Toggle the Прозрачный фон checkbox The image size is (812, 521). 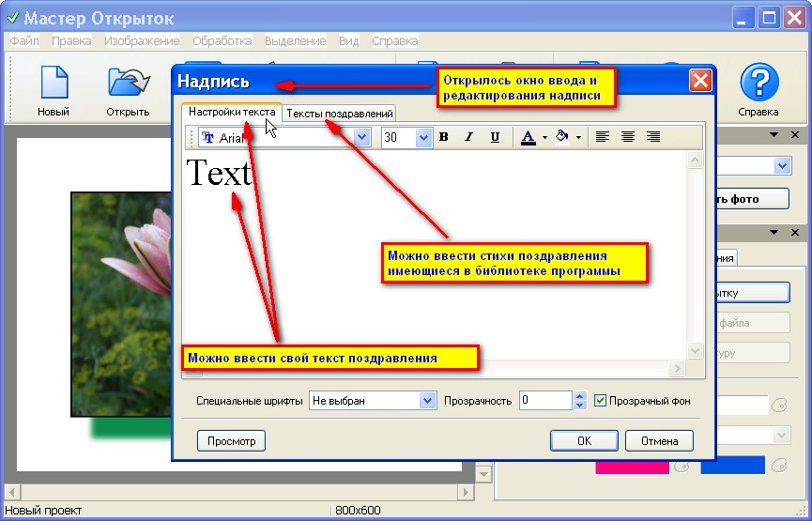pyautogui.click(x=600, y=400)
